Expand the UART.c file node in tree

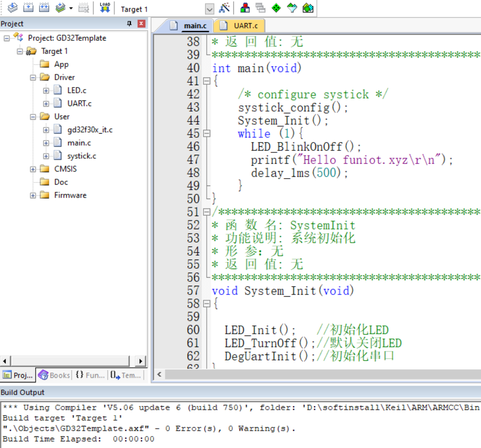(46, 104)
